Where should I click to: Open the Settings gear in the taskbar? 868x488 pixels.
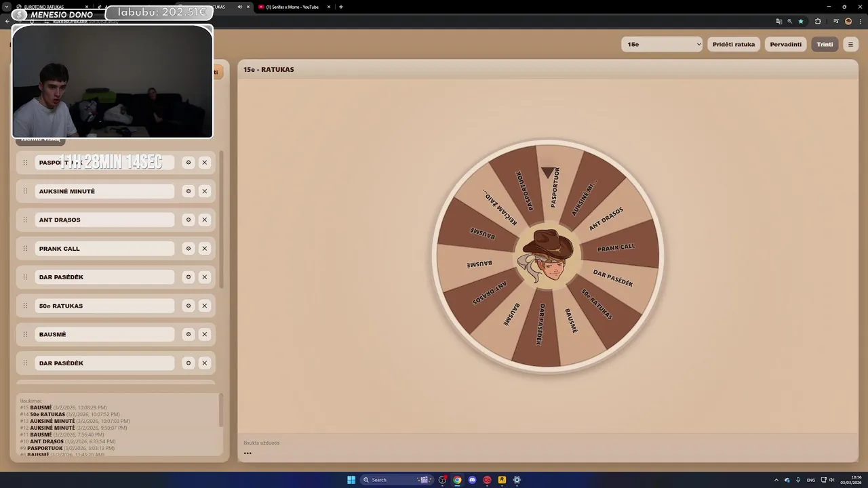[x=517, y=480]
